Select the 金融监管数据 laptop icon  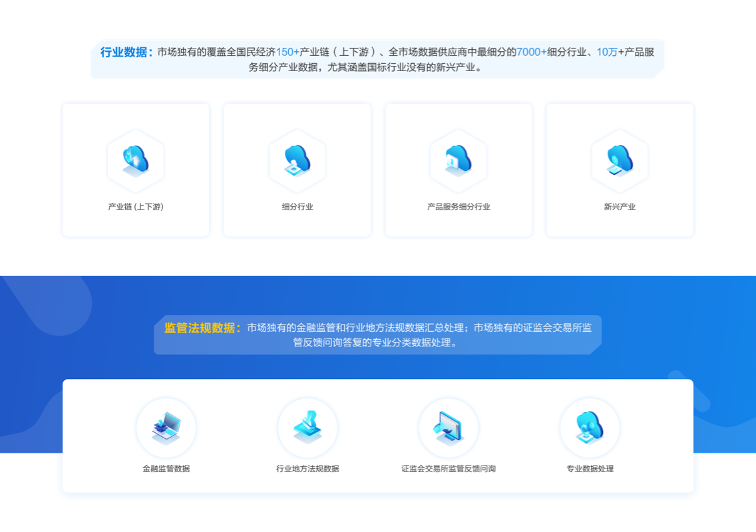(166, 427)
